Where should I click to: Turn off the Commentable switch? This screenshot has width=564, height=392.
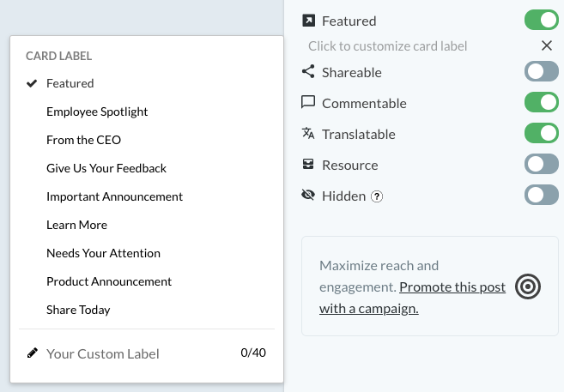(542, 102)
